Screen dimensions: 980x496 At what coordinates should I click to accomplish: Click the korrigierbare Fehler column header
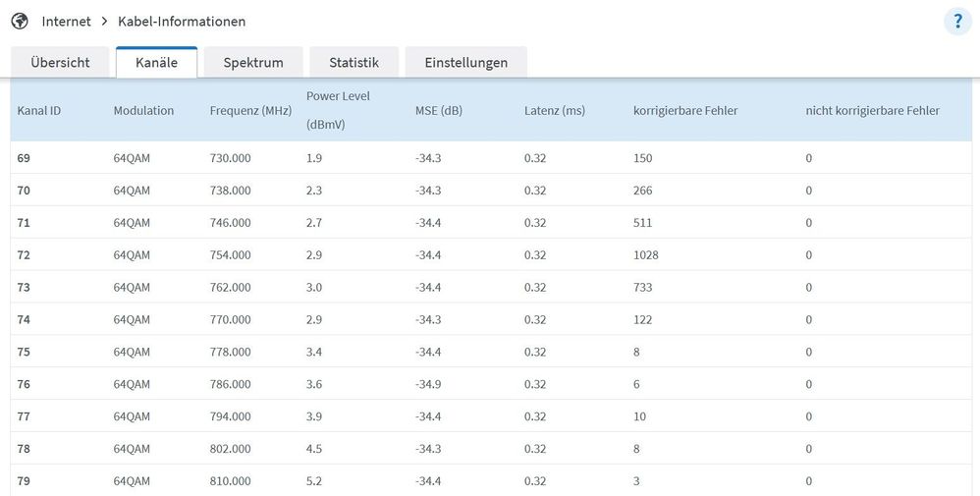685,111
